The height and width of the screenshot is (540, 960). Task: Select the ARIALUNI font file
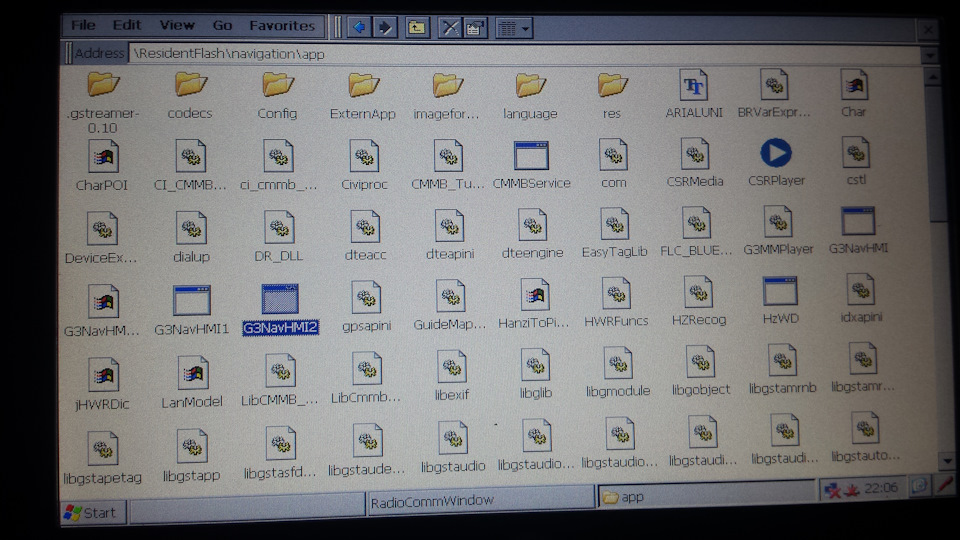[x=694, y=95]
